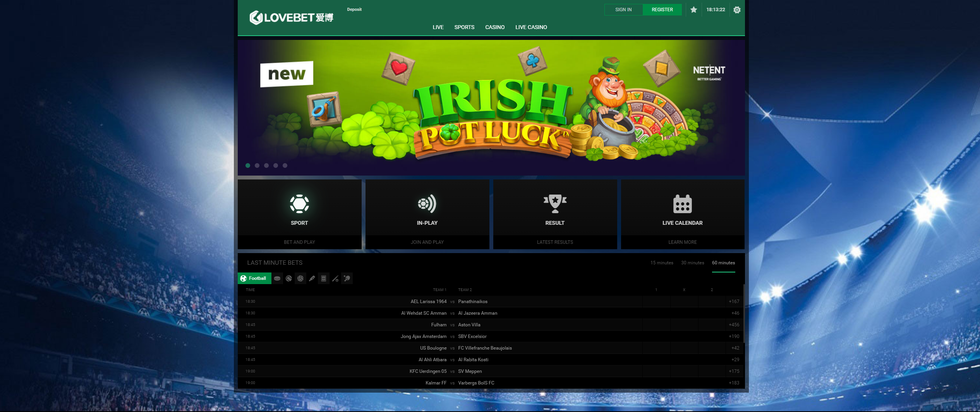Image resolution: width=980 pixels, height=412 pixels.
Task: Click the JOIN AND PLAY link
Action: click(x=427, y=242)
